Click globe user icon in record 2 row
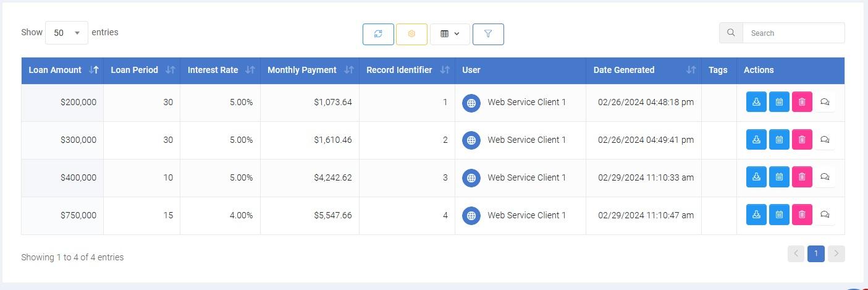Viewport: 868px width, 290px height. (x=471, y=140)
